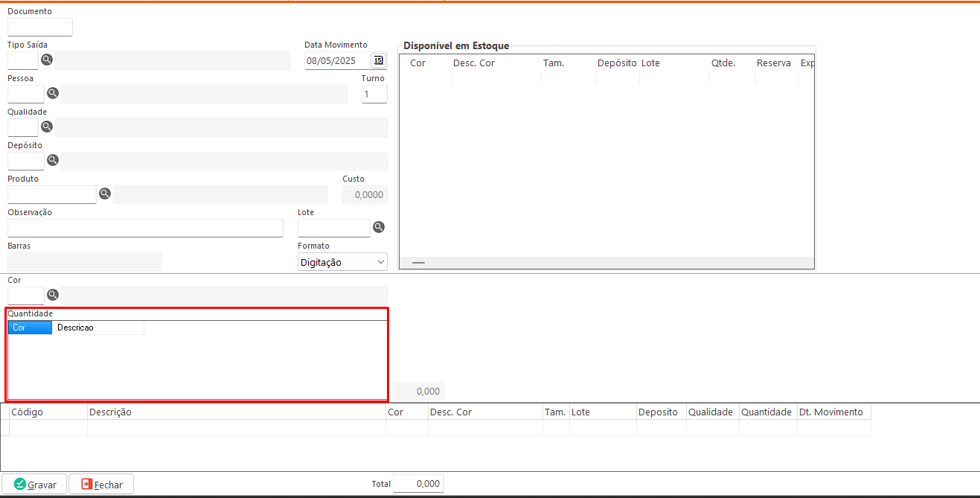The height and width of the screenshot is (498, 980).
Task: Click the Pessoa lookup magnifier icon
Action: 53,93
